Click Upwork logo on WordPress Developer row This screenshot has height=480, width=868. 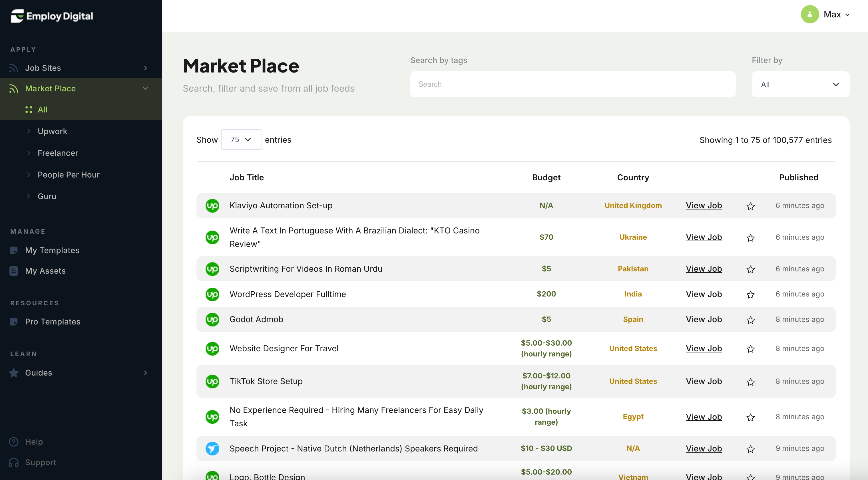(x=212, y=295)
